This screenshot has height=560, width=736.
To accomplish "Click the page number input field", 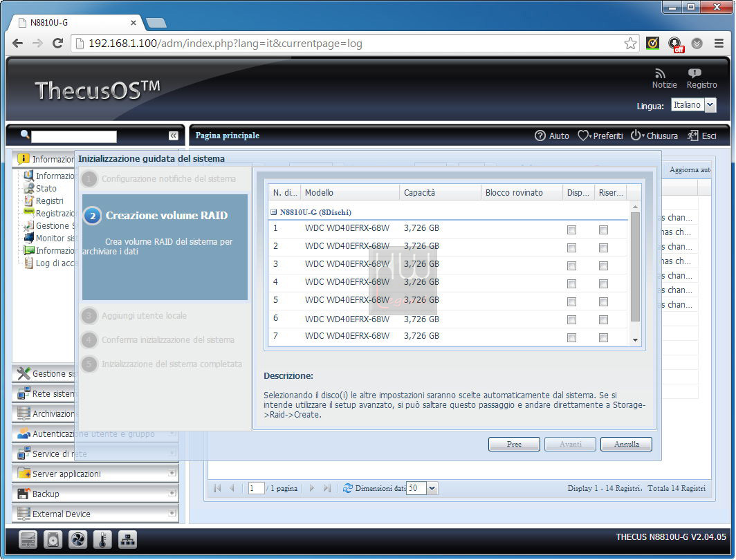I will (256, 488).
